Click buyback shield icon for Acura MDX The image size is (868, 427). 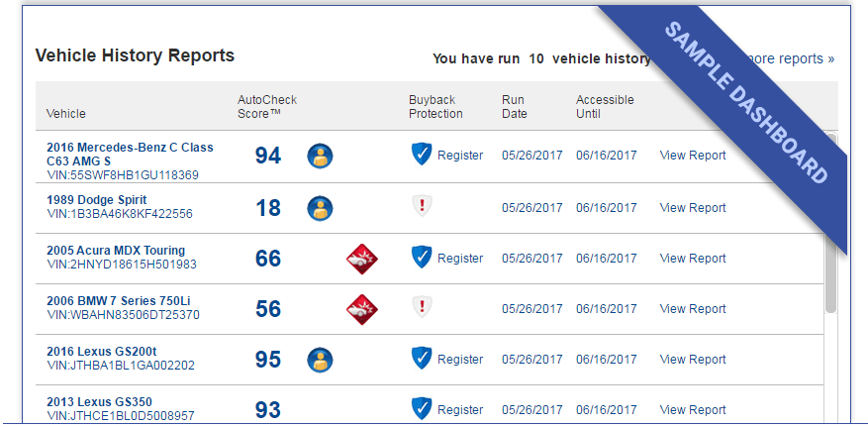pyautogui.click(x=422, y=258)
